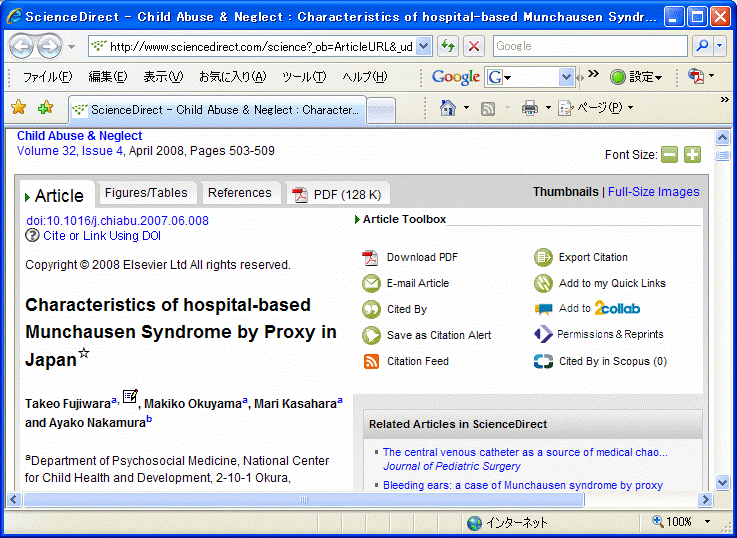This screenshot has width=737, height=538.
Task: Open the ツール(T) menu
Action: click(304, 77)
